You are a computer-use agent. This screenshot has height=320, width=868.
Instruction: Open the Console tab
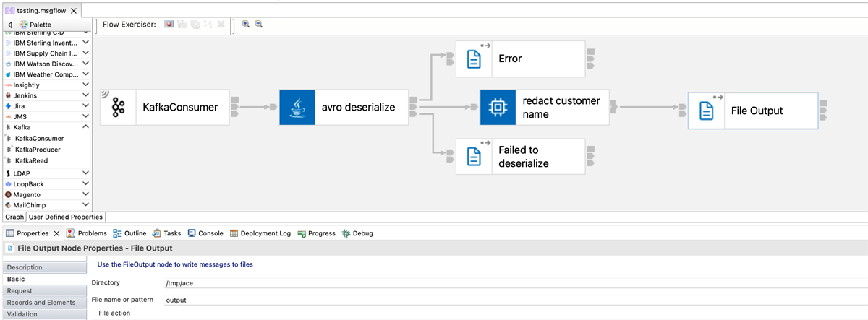pyautogui.click(x=205, y=233)
